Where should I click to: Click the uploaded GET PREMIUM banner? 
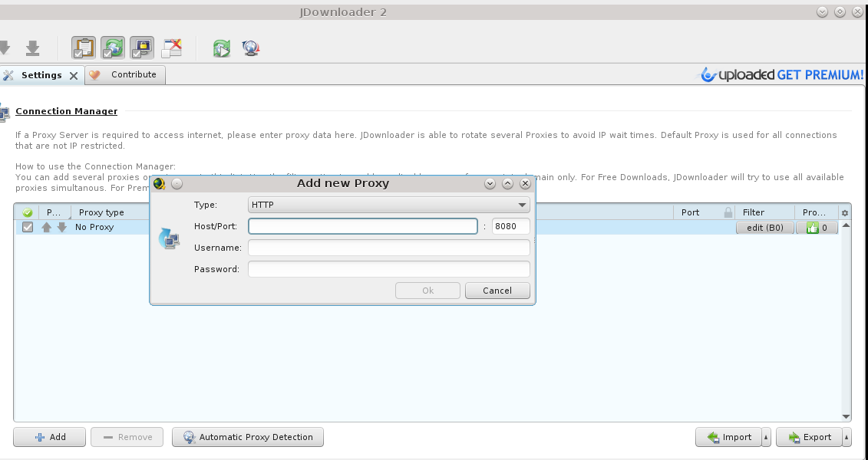click(x=781, y=74)
